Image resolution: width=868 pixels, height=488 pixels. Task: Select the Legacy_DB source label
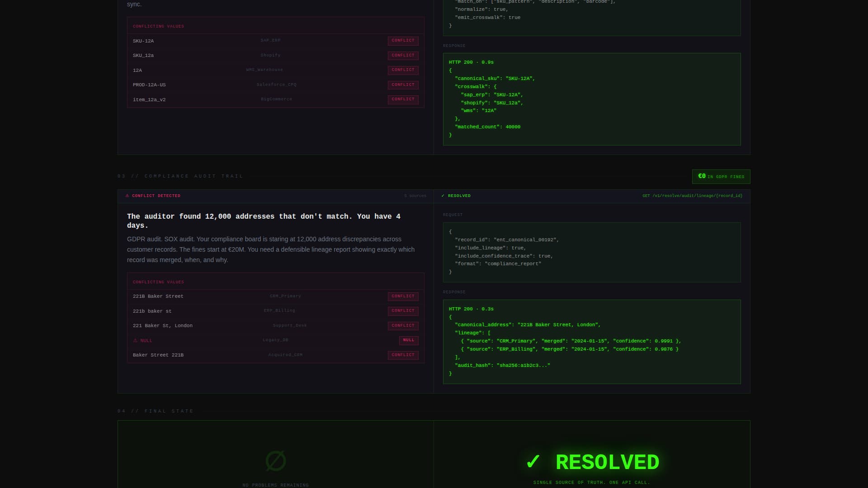275,340
